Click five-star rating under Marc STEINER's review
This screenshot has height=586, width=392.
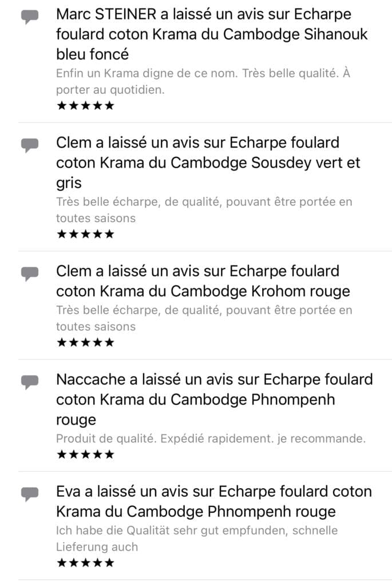86,106
